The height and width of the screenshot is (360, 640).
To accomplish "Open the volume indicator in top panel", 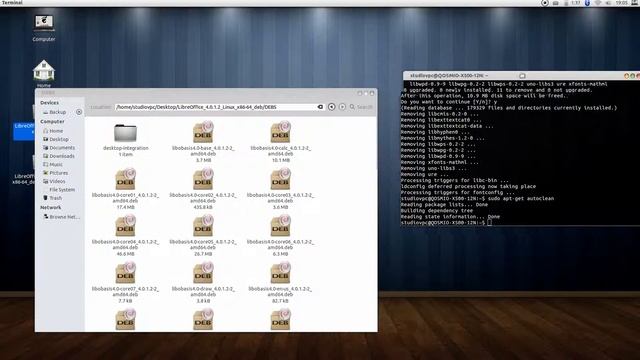I will coord(608,3).
